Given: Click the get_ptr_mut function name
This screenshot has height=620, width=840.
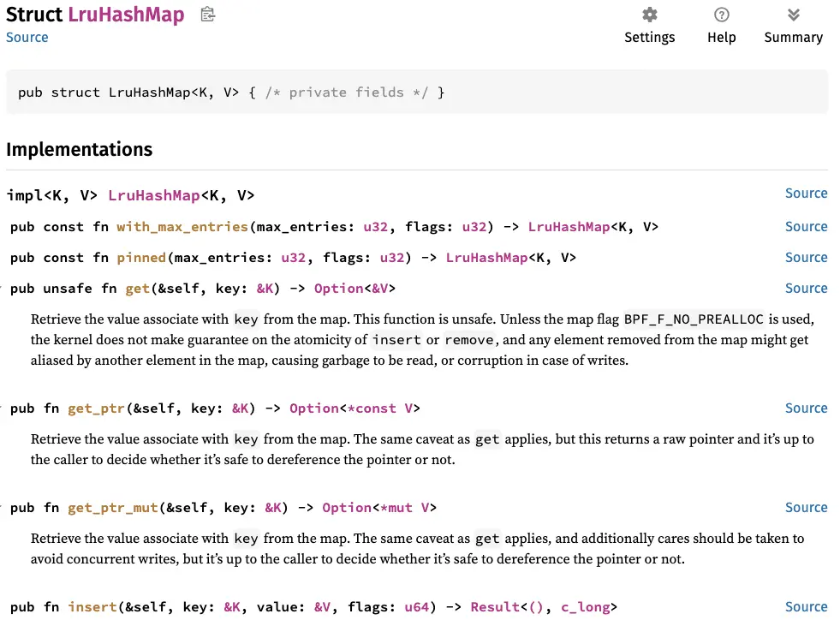Looking at the screenshot, I should point(112,508).
